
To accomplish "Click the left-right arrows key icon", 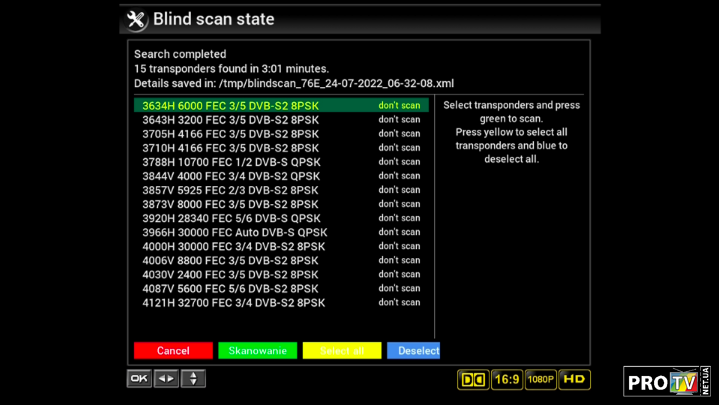I will (166, 379).
